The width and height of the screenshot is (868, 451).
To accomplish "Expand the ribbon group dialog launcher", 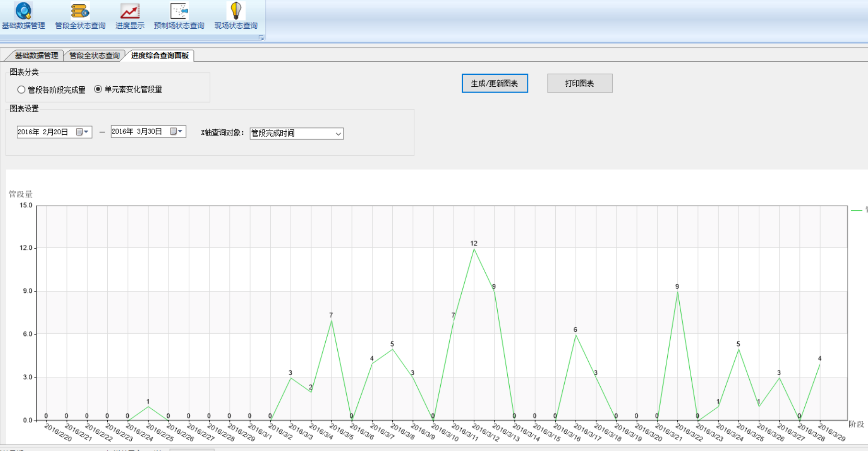I will tap(261, 38).
